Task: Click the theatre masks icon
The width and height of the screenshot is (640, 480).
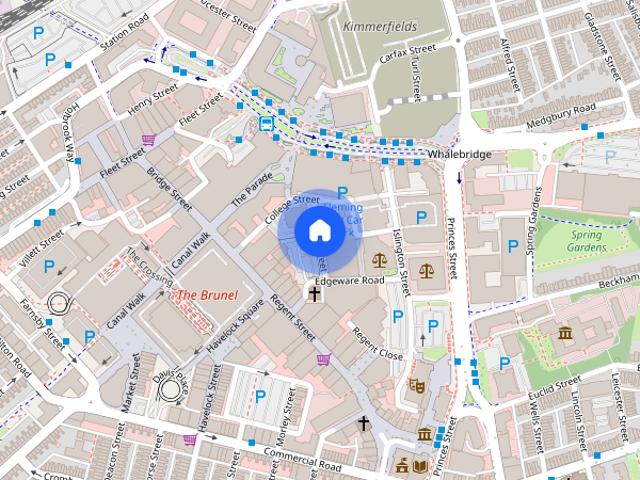Action: (417, 384)
